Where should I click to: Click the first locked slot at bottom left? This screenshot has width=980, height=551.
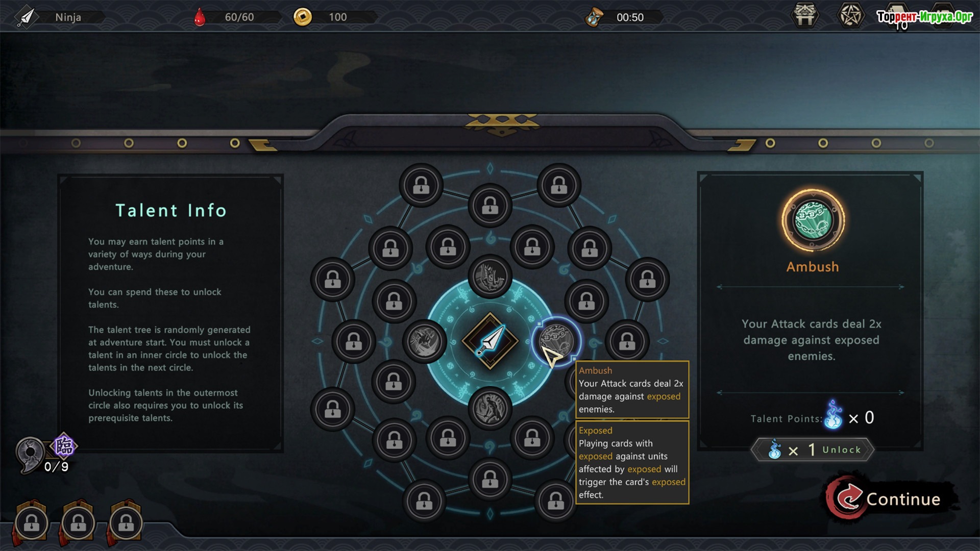32,522
